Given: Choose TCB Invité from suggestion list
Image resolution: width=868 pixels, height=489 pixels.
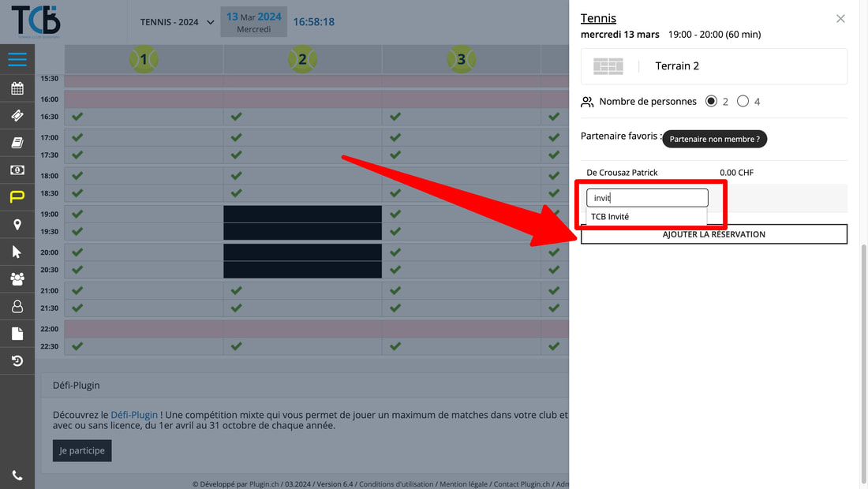Looking at the screenshot, I should 610,216.
